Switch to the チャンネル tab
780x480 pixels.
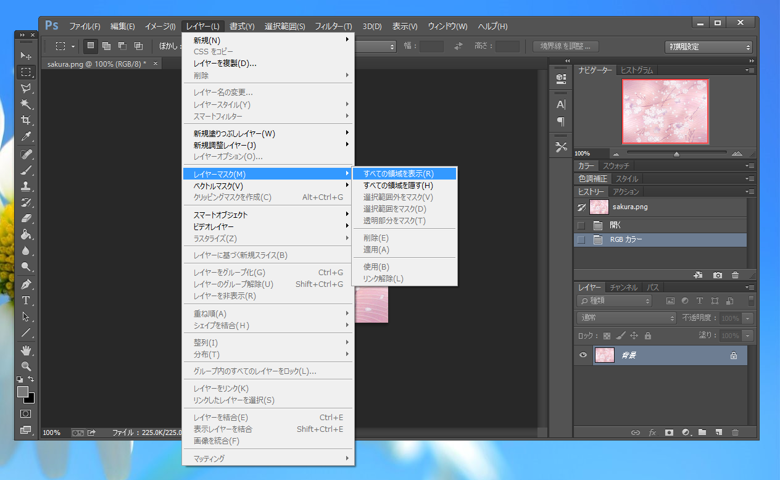pos(624,287)
